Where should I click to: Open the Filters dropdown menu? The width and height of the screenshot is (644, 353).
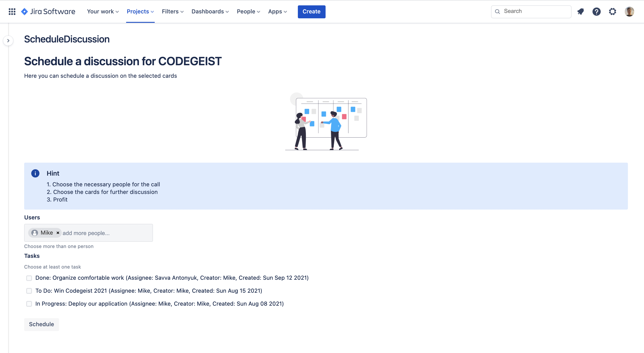[172, 11]
